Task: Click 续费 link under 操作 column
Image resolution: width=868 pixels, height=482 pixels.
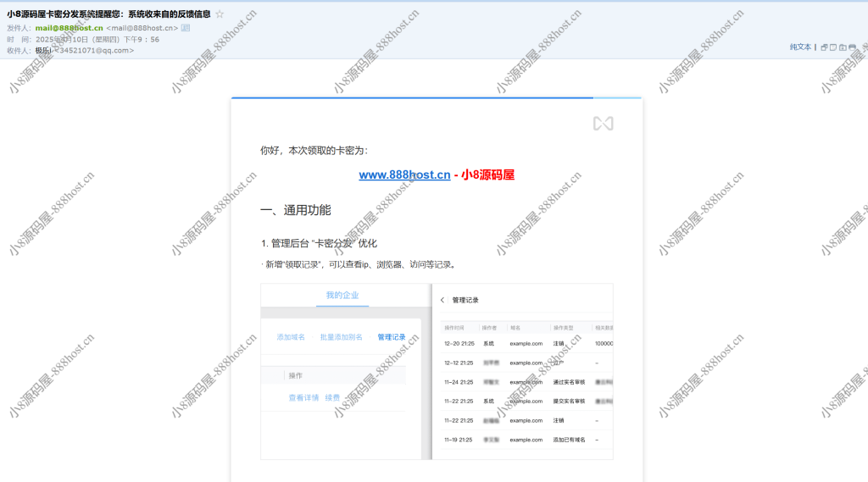Action: 332,398
